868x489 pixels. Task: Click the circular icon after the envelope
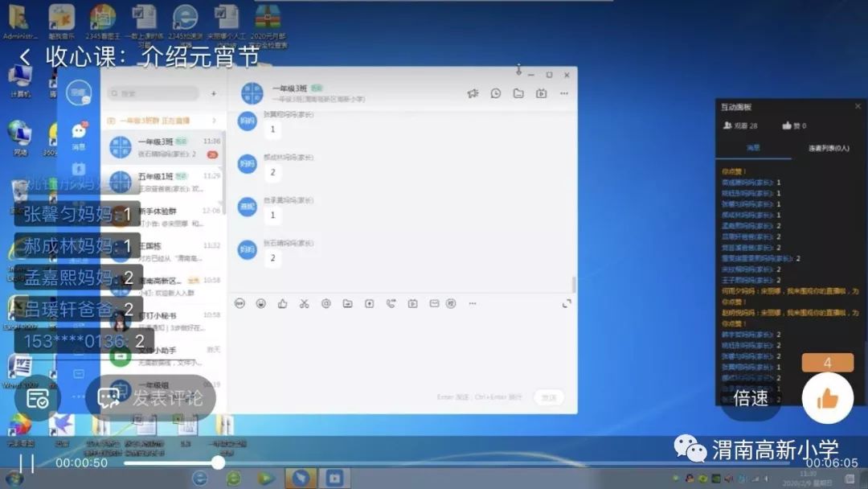[x=451, y=303]
